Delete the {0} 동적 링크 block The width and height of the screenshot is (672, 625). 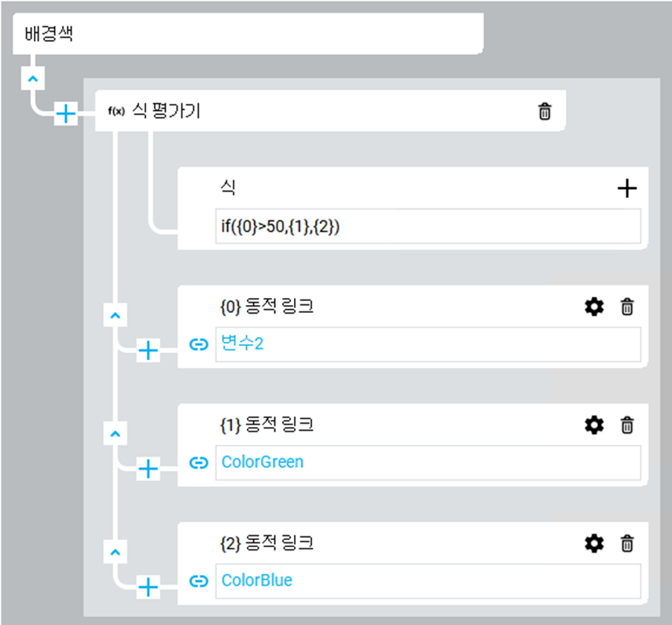pyautogui.click(x=626, y=307)
